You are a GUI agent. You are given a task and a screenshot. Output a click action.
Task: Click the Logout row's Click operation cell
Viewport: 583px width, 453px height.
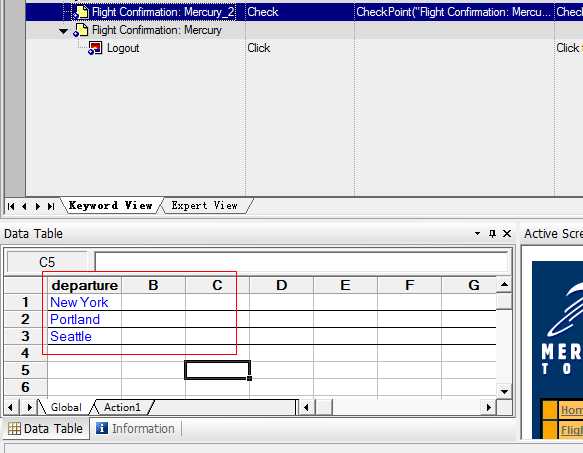click(300, 48)
